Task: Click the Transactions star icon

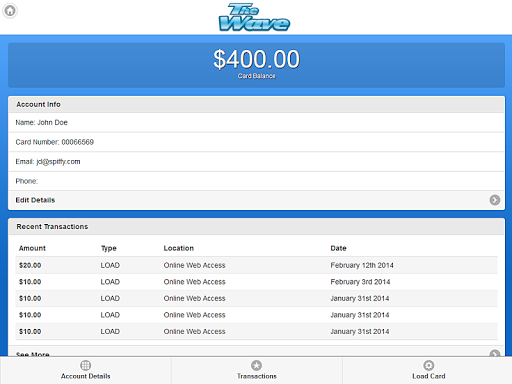Action: click(x=256, y=365)
